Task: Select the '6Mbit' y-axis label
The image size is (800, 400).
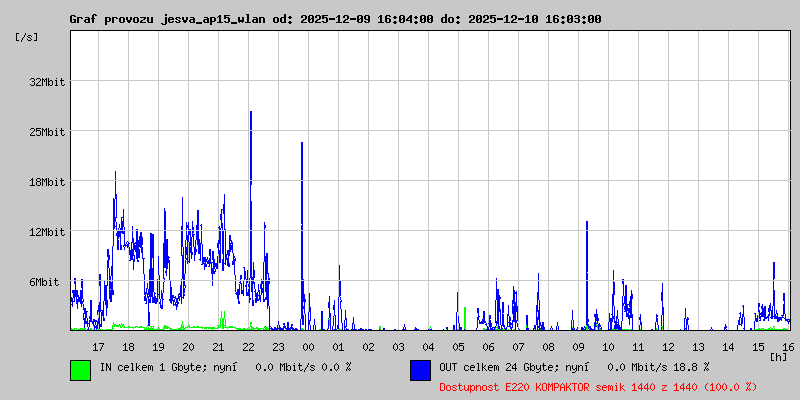Action: coord(44,282)
